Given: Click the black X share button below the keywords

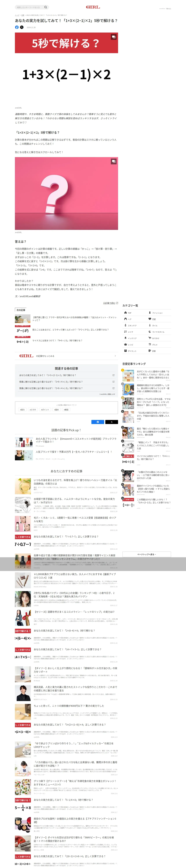Looking at the screenshot, I should tap(111, 422).
